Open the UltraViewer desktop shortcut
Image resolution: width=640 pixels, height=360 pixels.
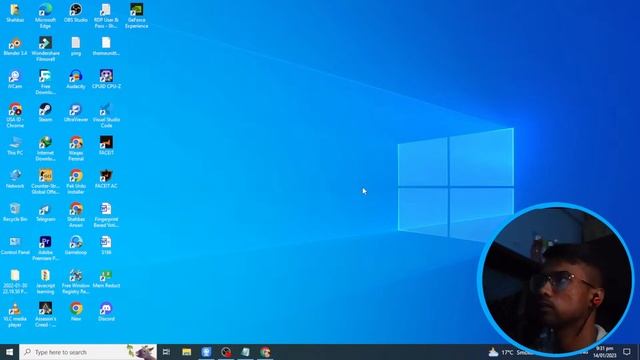(76, 113)
